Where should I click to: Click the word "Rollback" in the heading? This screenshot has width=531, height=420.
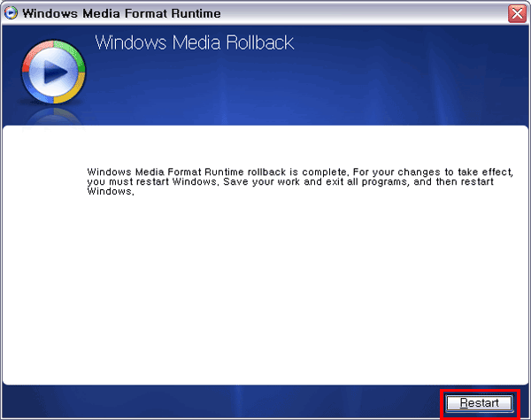[259, 42]
